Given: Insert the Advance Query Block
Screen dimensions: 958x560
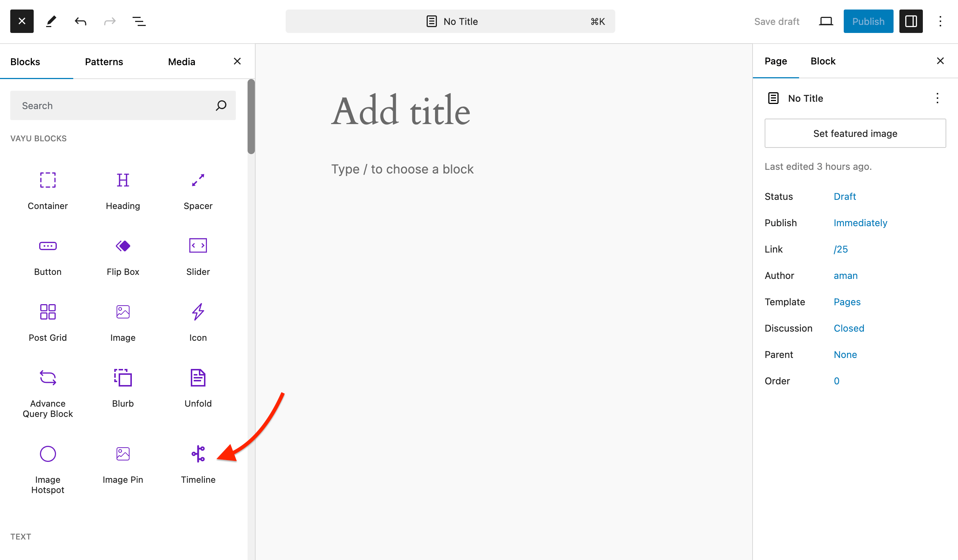Looking at the screenshot, I should (x=48, y=392).
